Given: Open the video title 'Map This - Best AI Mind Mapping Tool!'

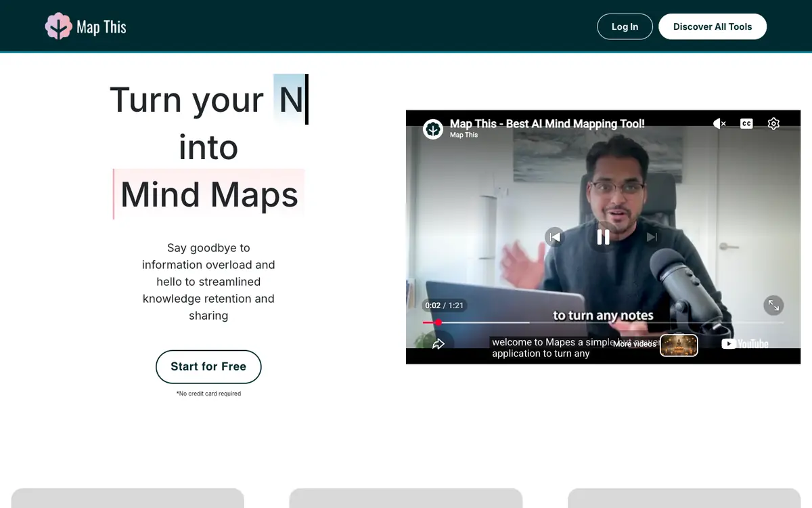Looking at the screenshot, I should pyautogui.click(x=547, y=124).
